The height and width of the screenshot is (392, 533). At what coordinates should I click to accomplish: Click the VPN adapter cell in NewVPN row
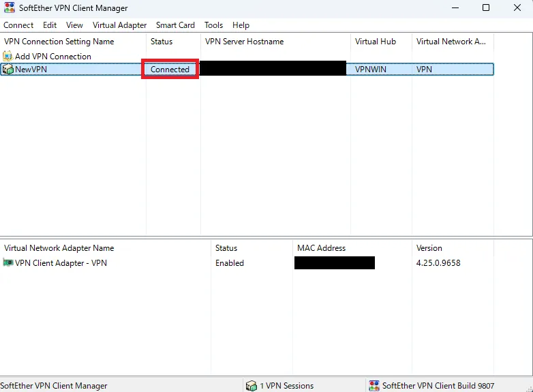[424, 70]
